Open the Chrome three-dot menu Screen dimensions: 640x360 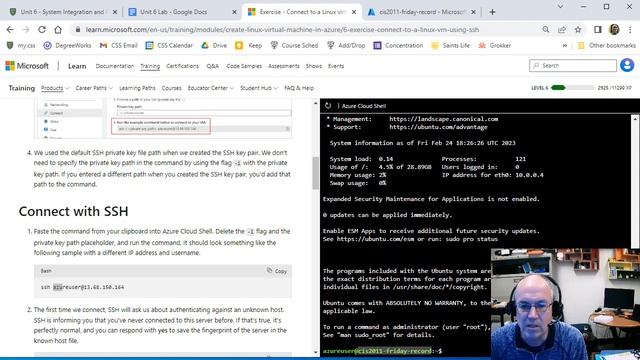tap(630, 29)
